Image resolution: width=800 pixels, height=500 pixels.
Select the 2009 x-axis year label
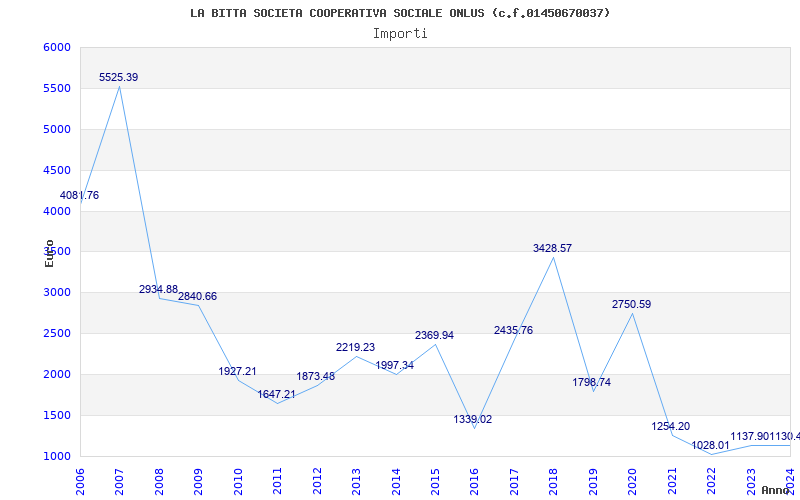(198, 482)
